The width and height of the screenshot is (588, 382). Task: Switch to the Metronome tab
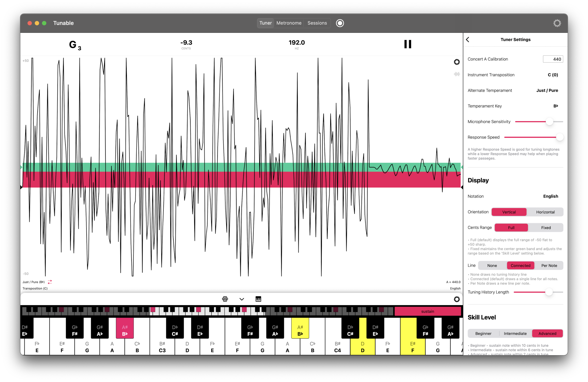coord(289,23)
